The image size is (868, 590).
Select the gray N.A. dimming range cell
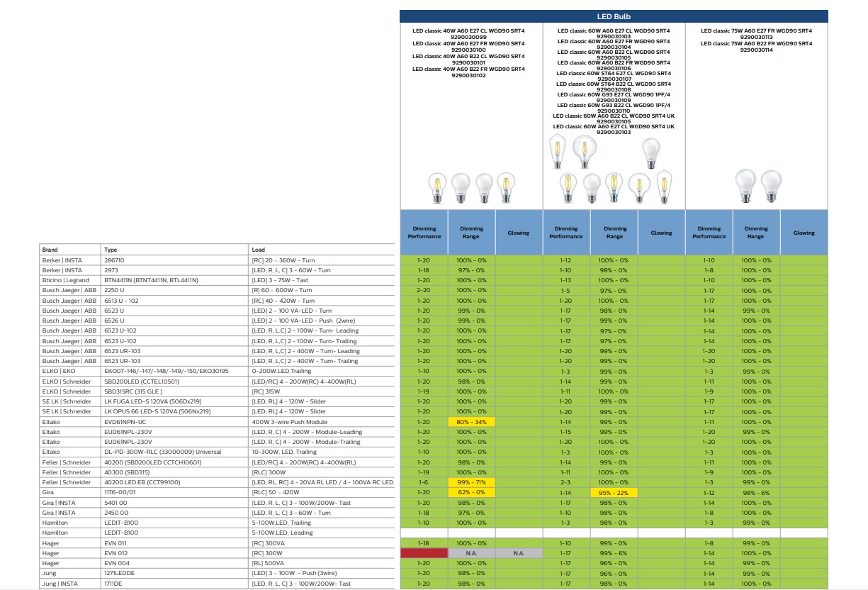(x=472, y=553)
